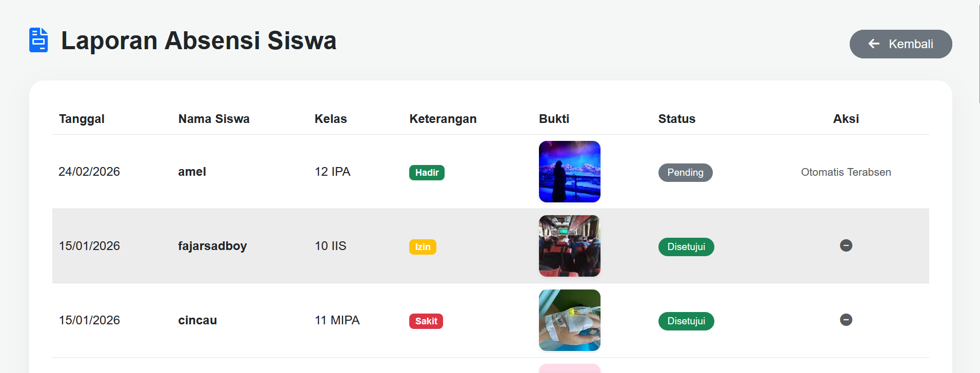Viewport: 980px width, 373px height.
Task: Click the Disetujui badge for cincau
Action: click(686, 321)
